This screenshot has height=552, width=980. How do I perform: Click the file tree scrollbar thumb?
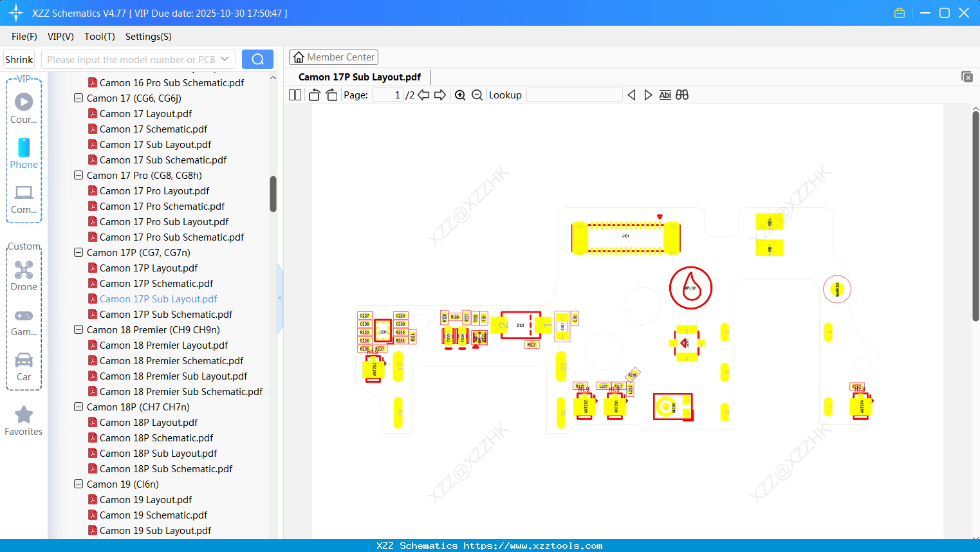coord(273,194)
